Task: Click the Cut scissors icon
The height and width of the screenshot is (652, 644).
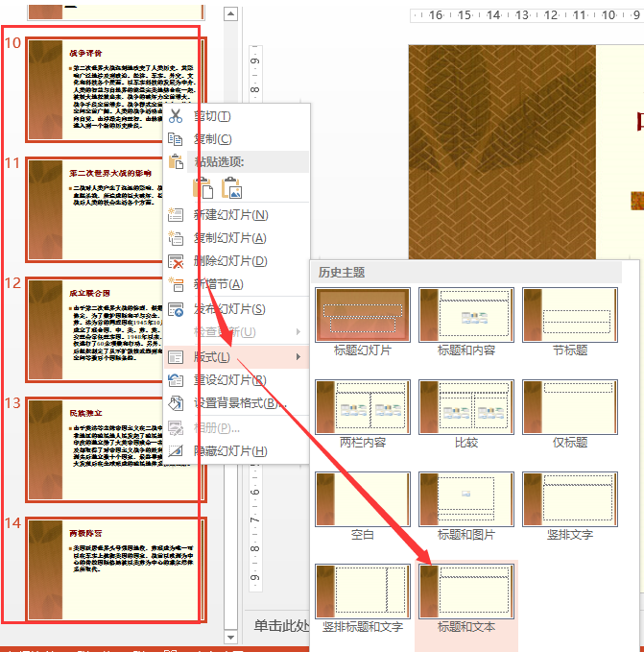Action: pyautogui.click(x=176, y=116)
